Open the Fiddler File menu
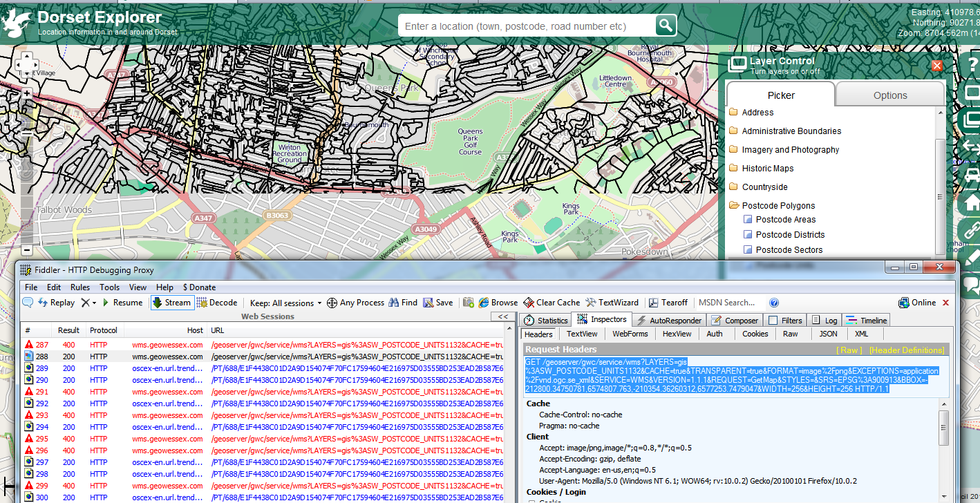The height and width of the screenshot is (503, 980). (x=31, y=287)
